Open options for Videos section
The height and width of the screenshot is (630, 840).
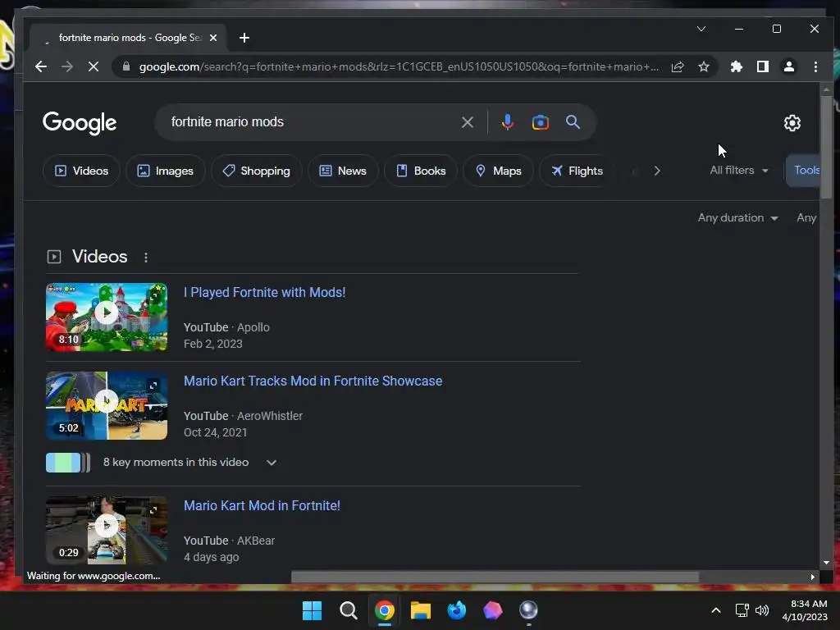point(146,257)
